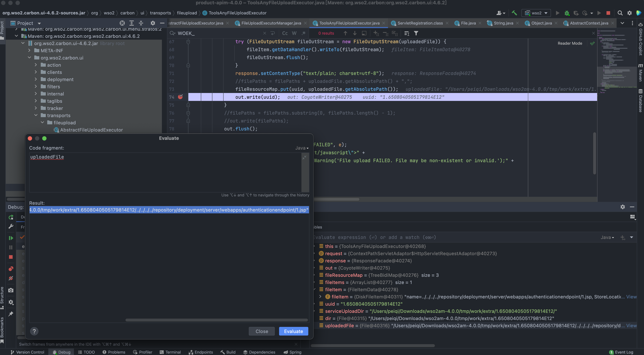The image size is (644, 355).
Task: Click Resume Program icon in debug sidebar
Action: point(11,238)
